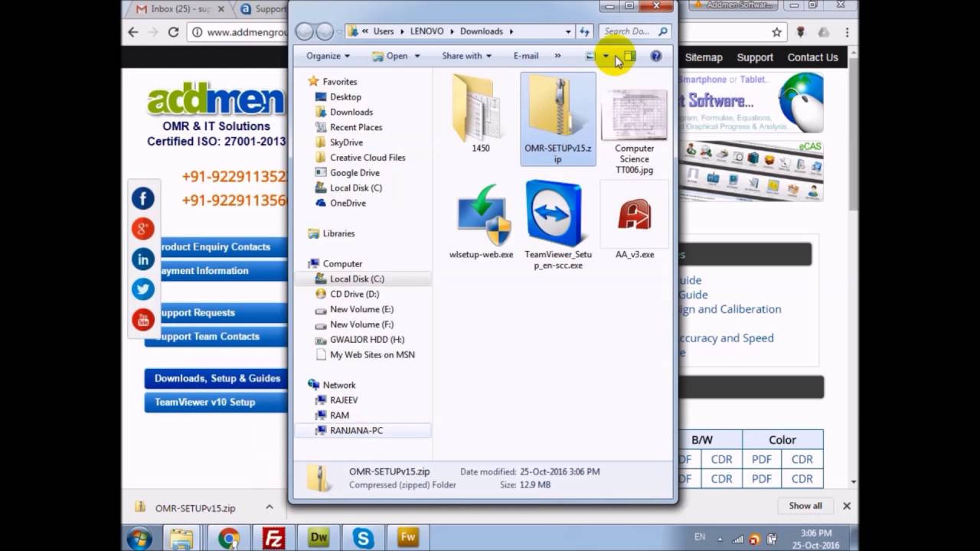
Task: Open Creative Cloud Files shortcut
Action: pyautogui.click(x=367, y=158)
